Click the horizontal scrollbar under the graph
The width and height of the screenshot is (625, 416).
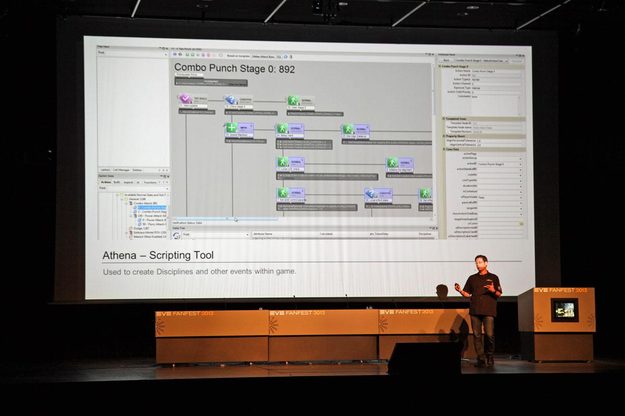pos(303,219)
